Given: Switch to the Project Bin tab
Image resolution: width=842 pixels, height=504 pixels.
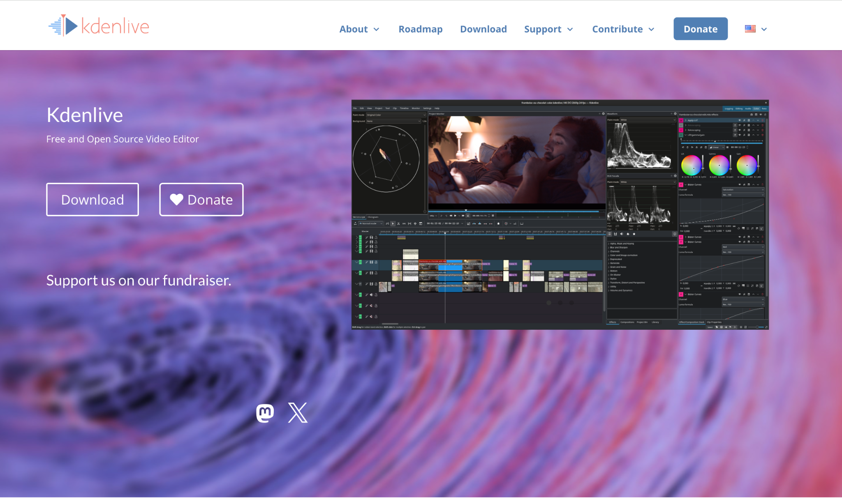Looking at the screenshot, I should pyautogui.click(x=642, y=322).
